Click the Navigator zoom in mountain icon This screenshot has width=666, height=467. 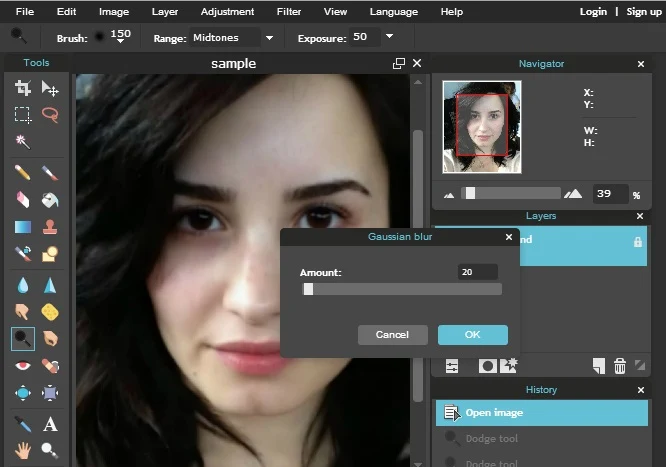573,194
